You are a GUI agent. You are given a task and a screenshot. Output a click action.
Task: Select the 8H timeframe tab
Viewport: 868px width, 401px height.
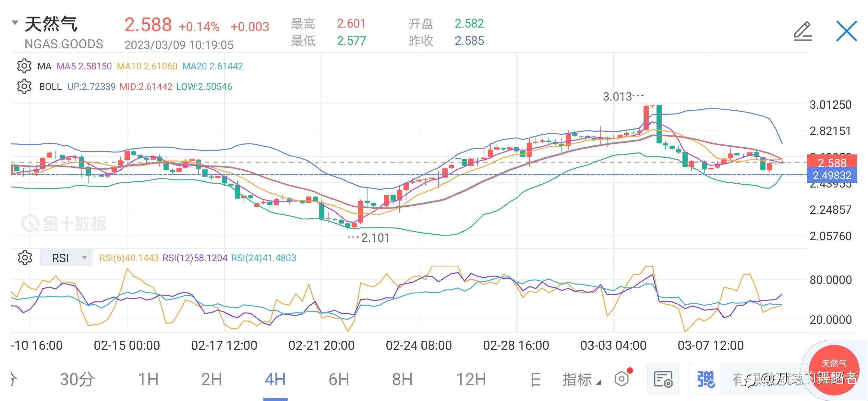(402, 380)
